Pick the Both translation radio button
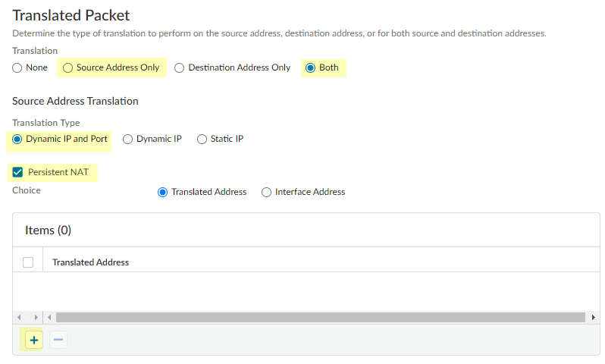Viewport: 605px width, 364px height. click(x=309, y=67)
